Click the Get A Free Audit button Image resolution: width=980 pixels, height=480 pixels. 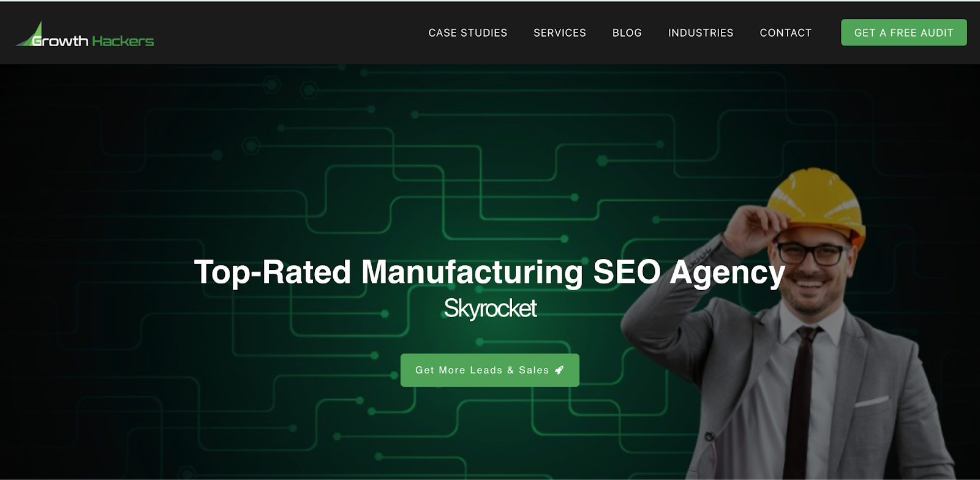pos(904,32)
